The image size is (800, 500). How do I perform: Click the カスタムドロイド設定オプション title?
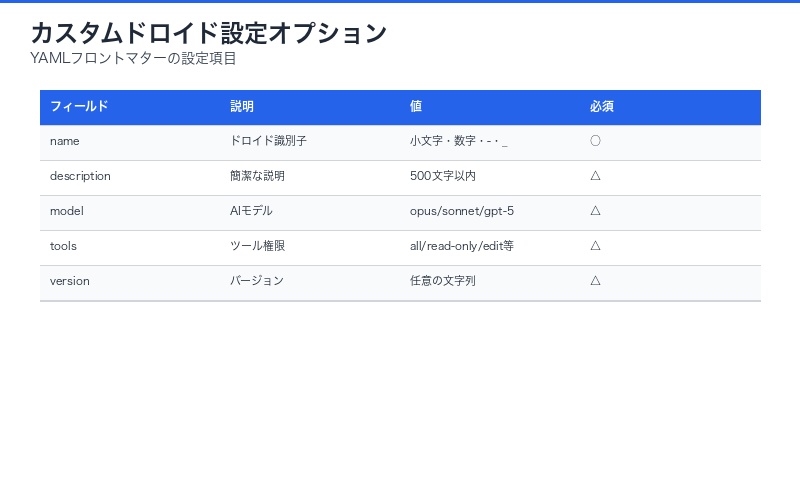point(209,33)
